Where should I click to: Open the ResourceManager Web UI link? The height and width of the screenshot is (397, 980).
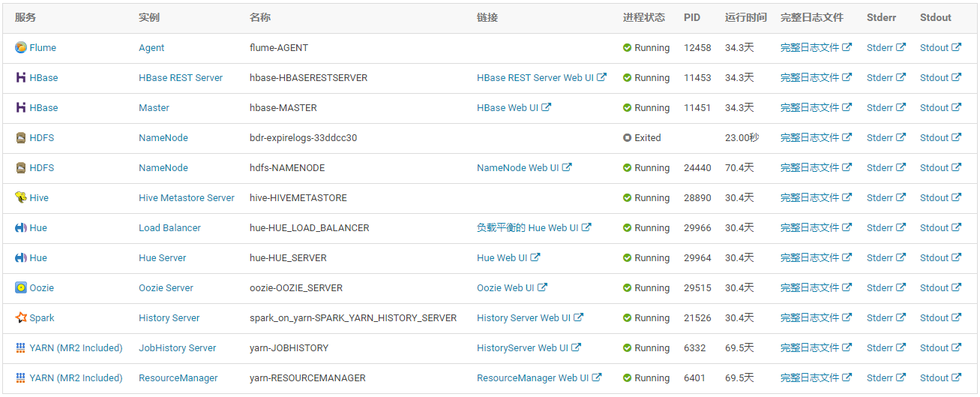coord(539,377)
